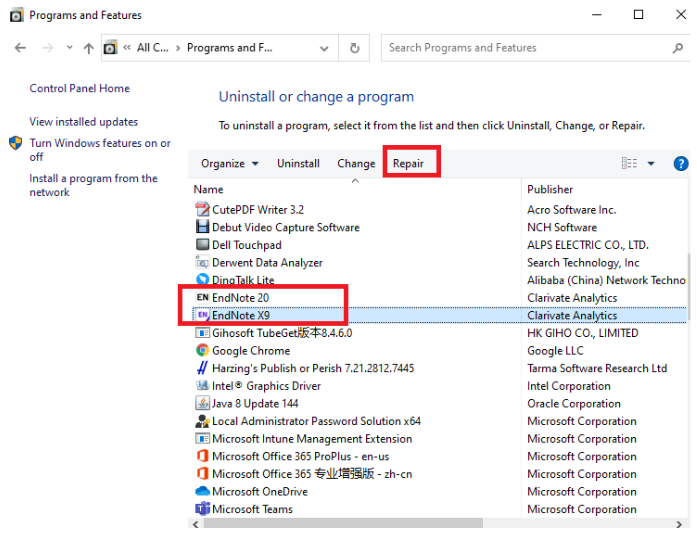Select the Microsoft Teams icon
The width and height of the screenshot is (697, 534).
pos(202,509)
